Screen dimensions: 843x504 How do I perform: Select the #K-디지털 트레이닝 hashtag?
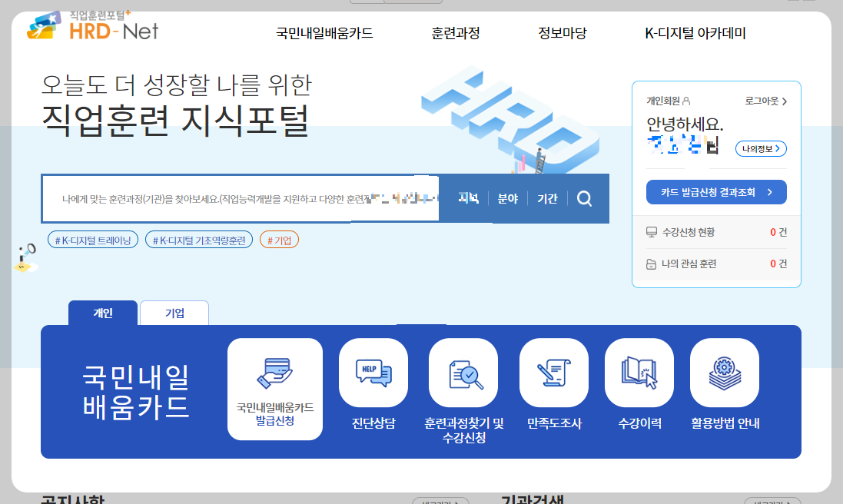(x=93, y=240)
